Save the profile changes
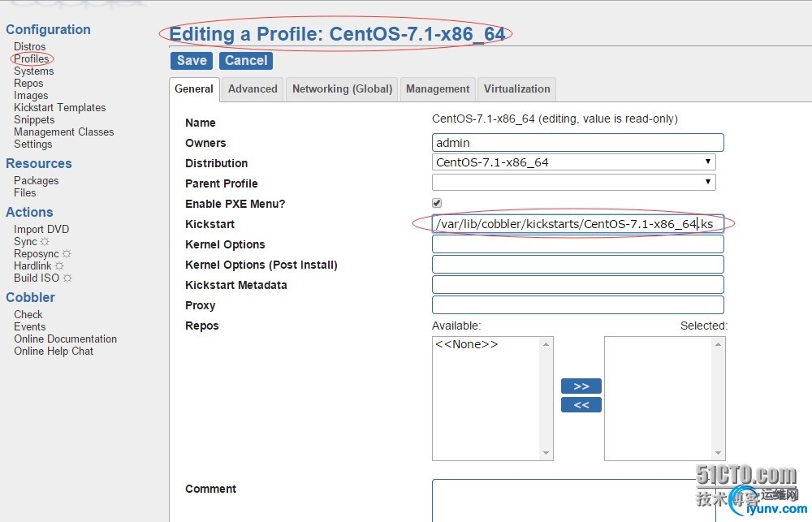 point(192,61)
